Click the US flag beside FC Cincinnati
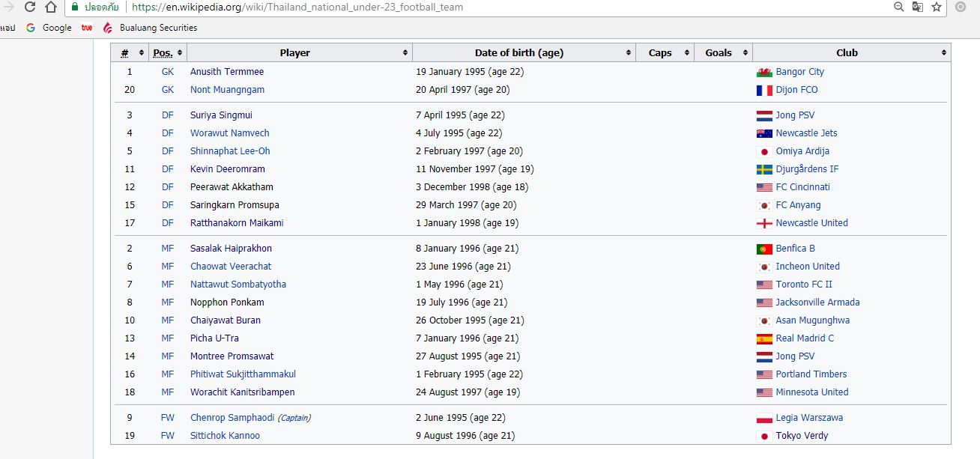The height and width of the screenshot is (459, 980). coord(764,188)
